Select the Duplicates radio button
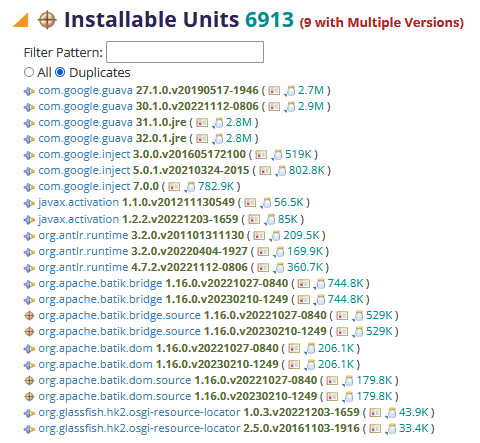This screenshot has width=480, height=443. pos(60,72)
